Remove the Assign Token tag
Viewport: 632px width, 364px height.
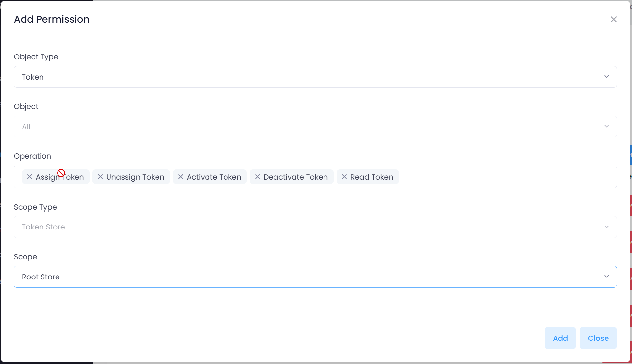click(30, 177)
